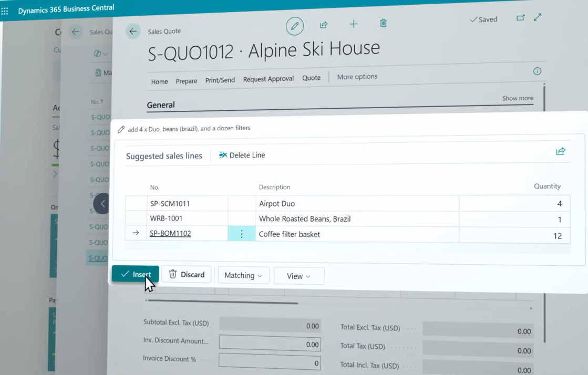This screenshot has width=588, height=375.
Task: Open the Print/Send menu
Action: pos(220,80)
